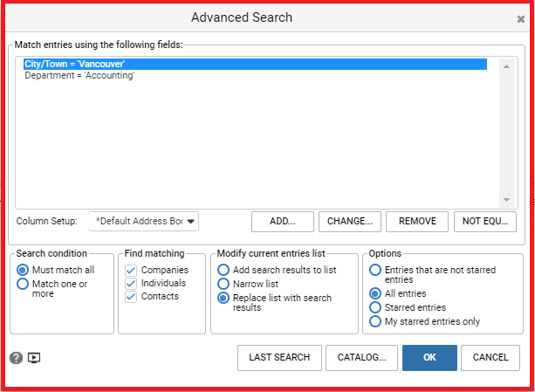Select the Department = 'Accounting' row
The width and height of the screenshot is (535, 392).
(255, 75)
